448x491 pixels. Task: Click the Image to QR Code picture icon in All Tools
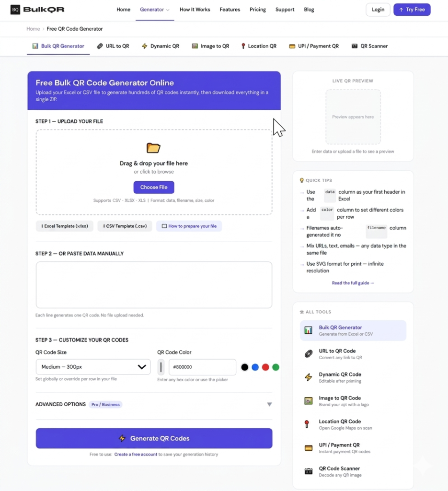click(309, 401)
